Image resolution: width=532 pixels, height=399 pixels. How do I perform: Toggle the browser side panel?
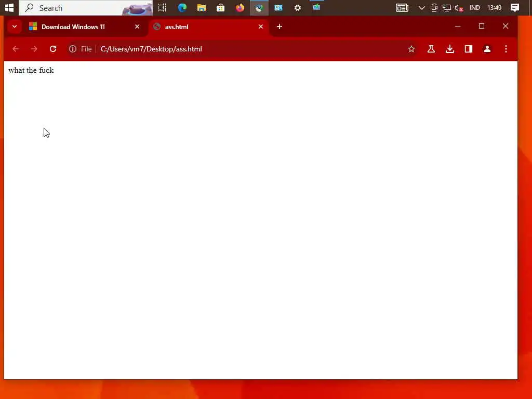click(x=469, y=49)
